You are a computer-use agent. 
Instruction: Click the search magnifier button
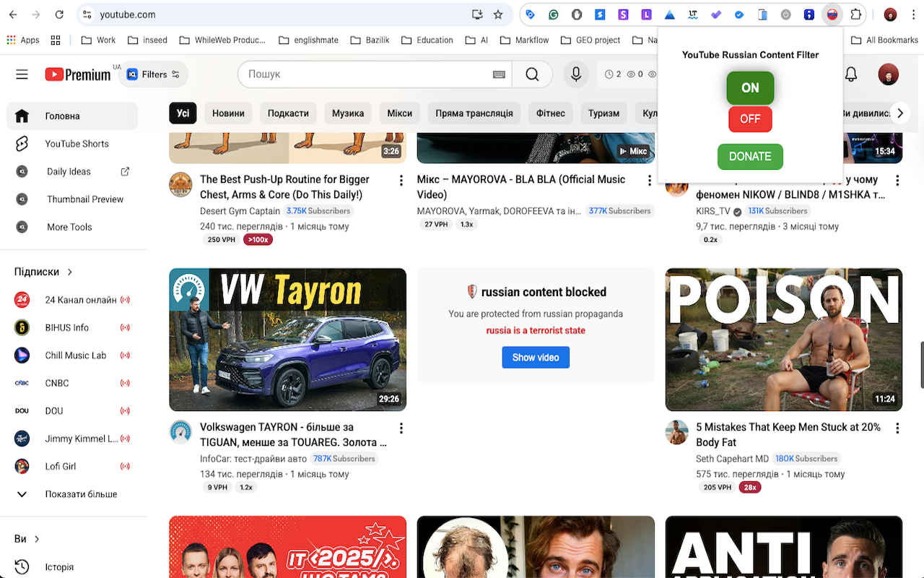[x=532, y=74]
